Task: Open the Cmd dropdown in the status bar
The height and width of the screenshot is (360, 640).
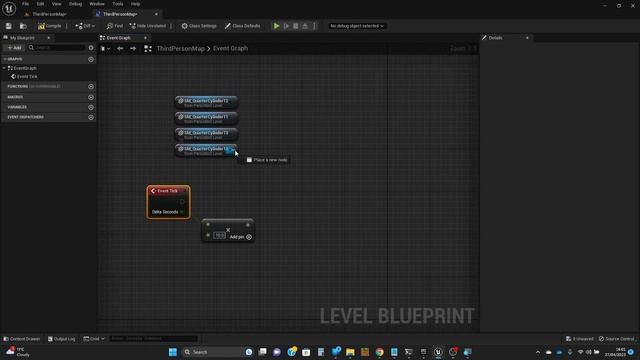Action: tap(94, 339)
